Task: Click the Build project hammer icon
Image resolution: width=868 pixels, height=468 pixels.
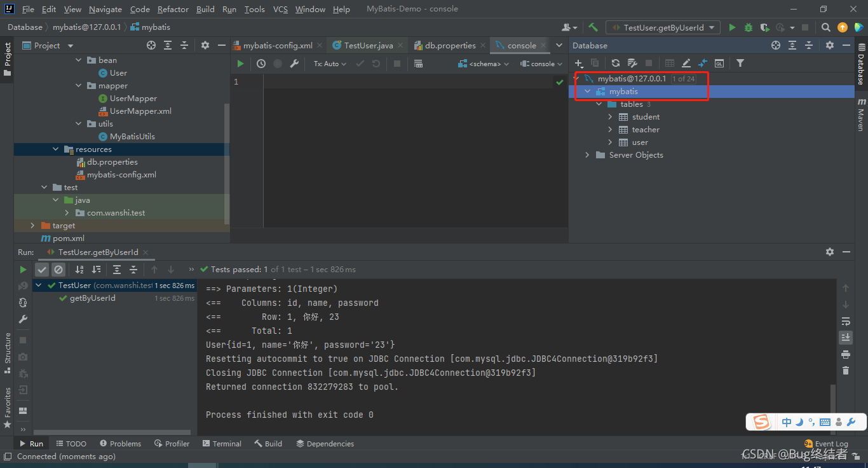Action: pyautogui.click(x=593, y=27)
